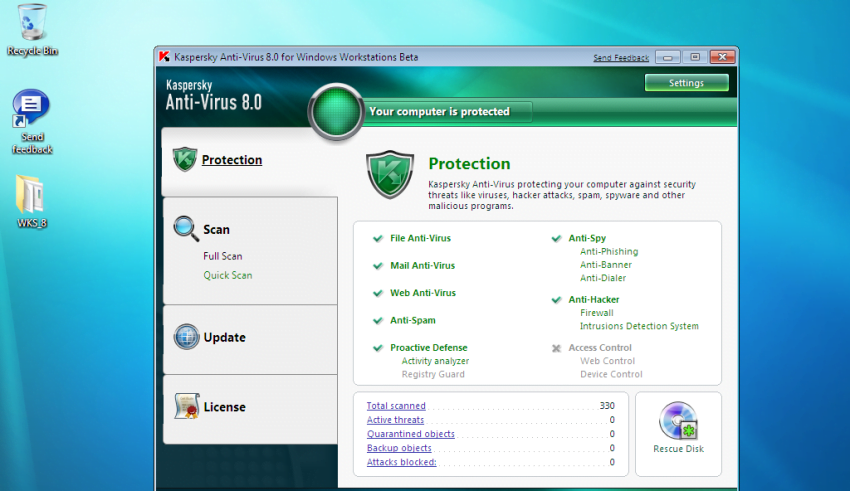The image size is (850, 491).
Task: Open the Quarantined objects link
Action: pos(410,434)
